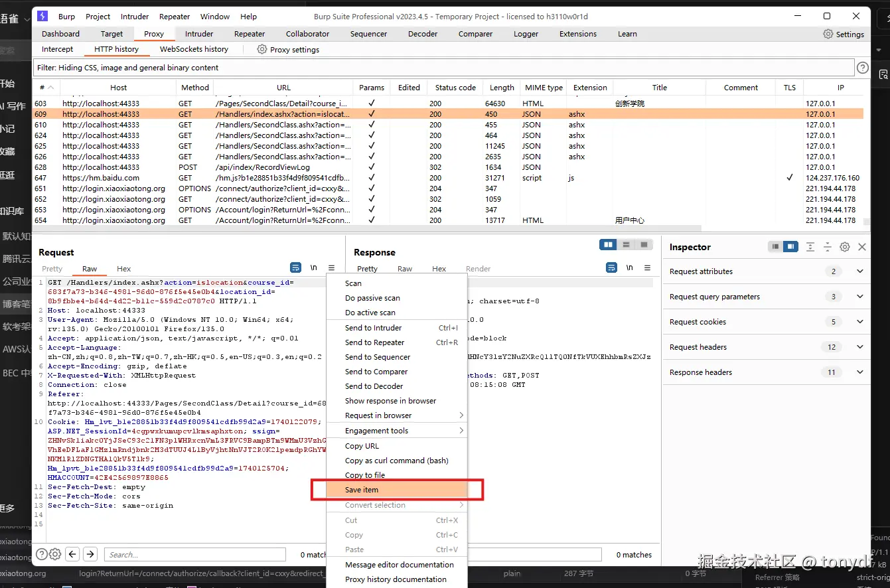The image size is (890, 588).
Task: Dock the Inspector panel to the right
Action: [x=790, y=247]
